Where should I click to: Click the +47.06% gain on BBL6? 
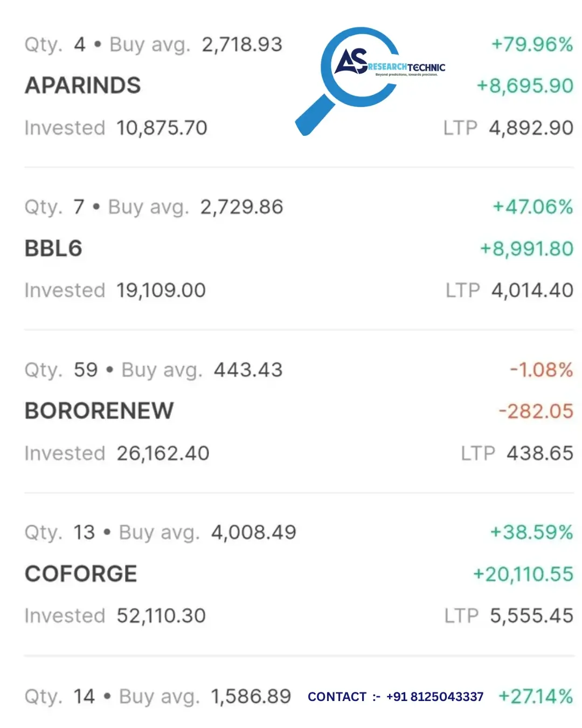[533, 207]
